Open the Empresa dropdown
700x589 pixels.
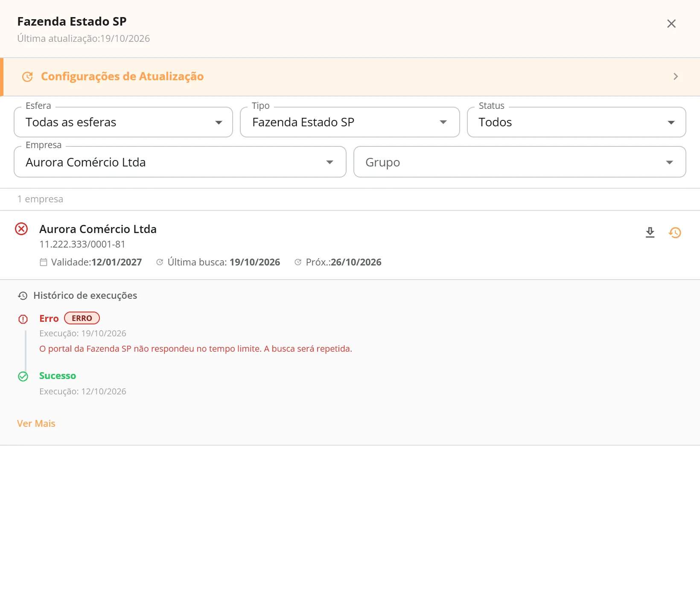tap(180, 162)
